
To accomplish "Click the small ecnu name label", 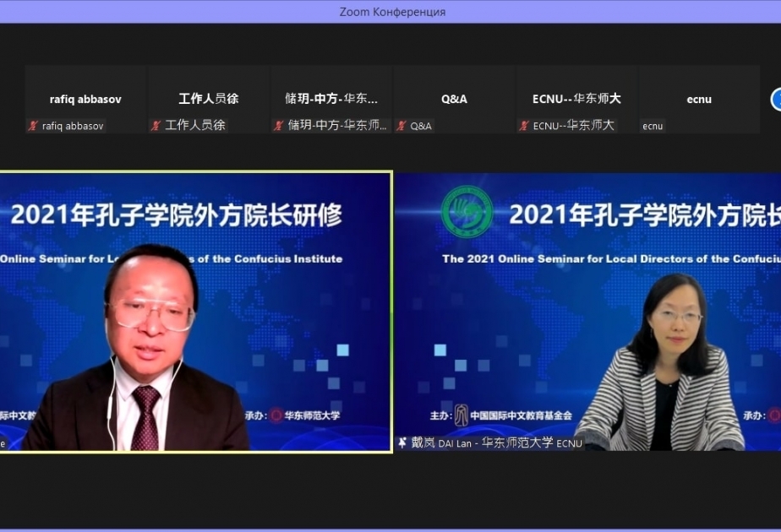I will pos(653,126).
